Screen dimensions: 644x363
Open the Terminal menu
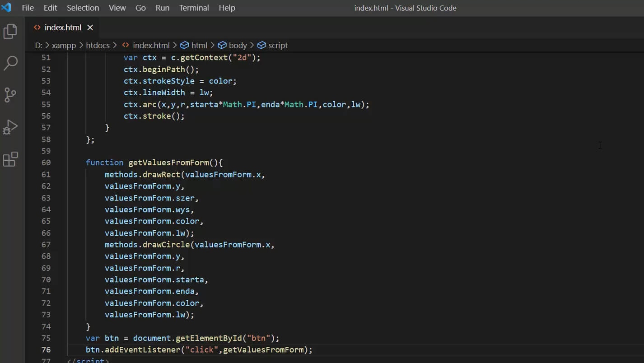point(194,8)
